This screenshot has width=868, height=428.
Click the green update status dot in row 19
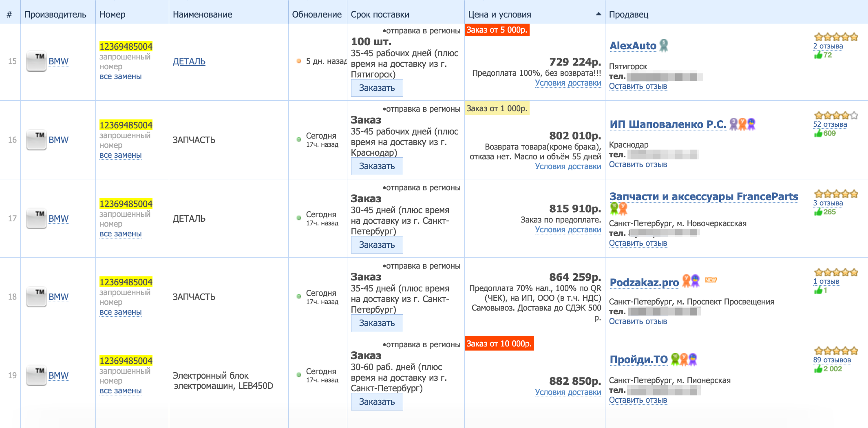pos(299,375)
